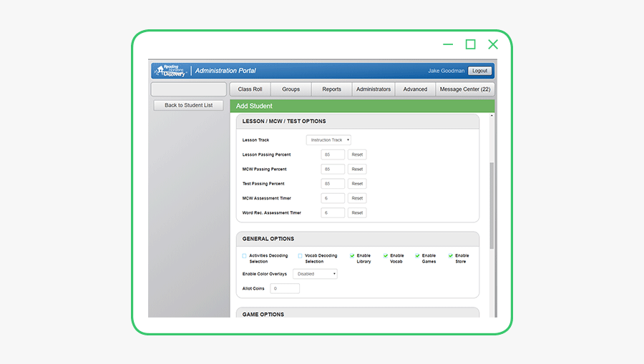This screenshot has height=364, width=644.
Task: Open the Lesson Track dropdown
Action: click(x=328, y=140)
